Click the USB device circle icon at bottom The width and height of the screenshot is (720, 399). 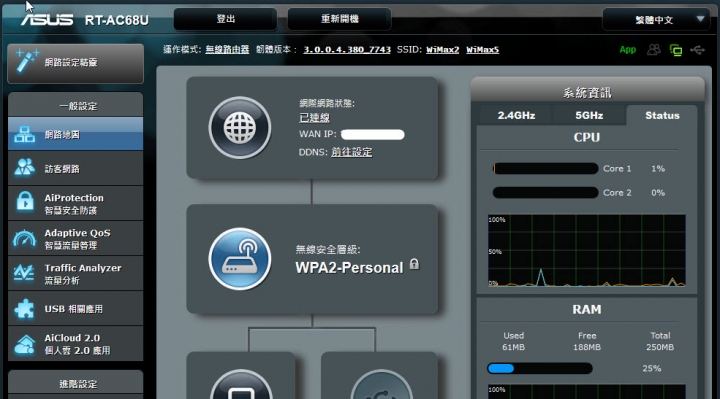point(381,384)
